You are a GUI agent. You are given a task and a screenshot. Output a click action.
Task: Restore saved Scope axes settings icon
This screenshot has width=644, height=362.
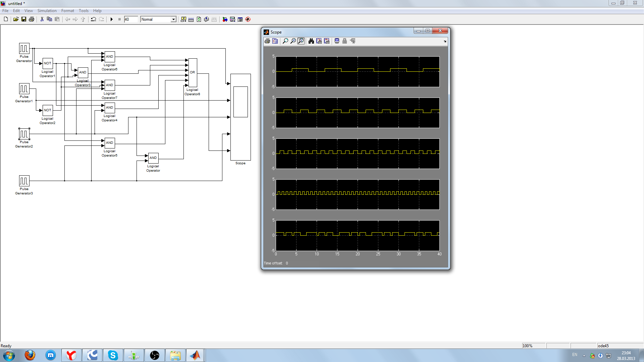click(x=327, y=41)
